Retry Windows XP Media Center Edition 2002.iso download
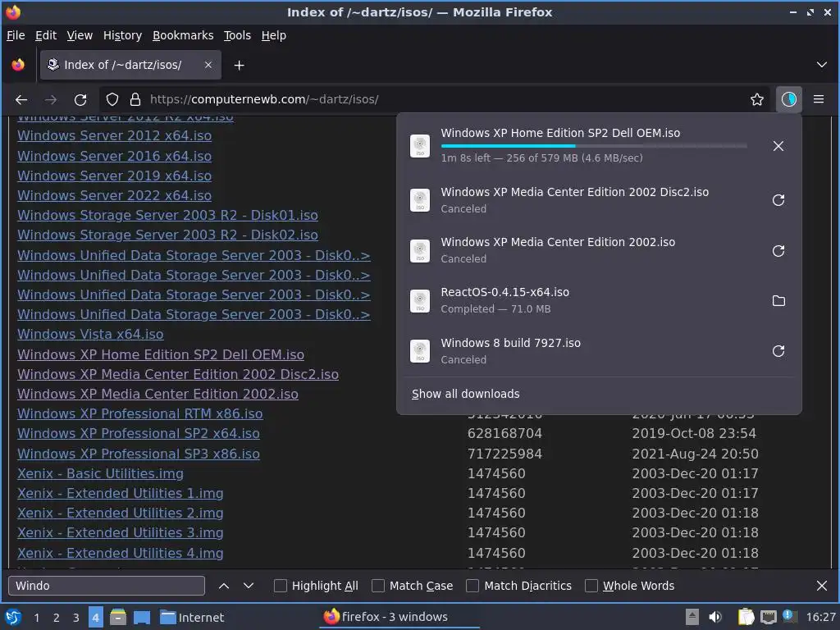The image size is (840, 630). point(778,251)
